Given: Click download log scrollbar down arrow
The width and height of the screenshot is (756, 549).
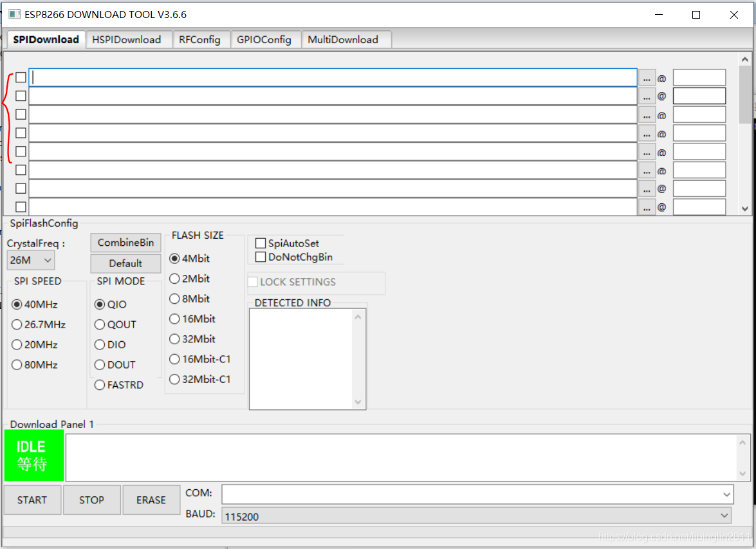Looking at the screenshot, I should coord(742,474).
